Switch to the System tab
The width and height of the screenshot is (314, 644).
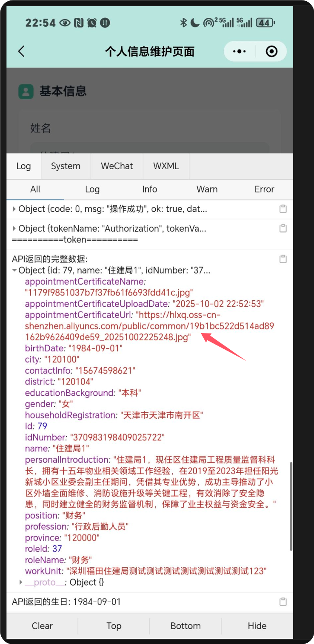point(66,166)
